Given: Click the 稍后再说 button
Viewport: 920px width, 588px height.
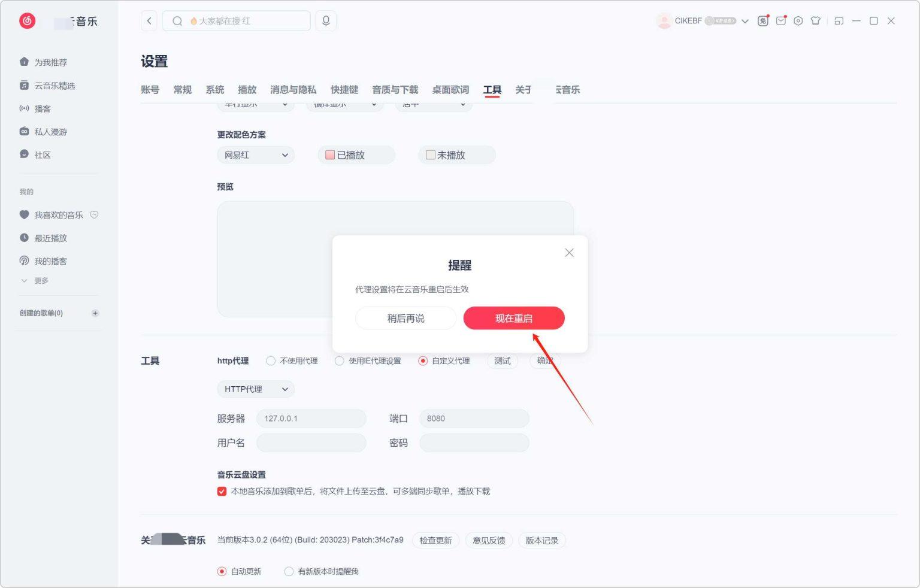Looking at the screenshot, I should click(406, 318).
